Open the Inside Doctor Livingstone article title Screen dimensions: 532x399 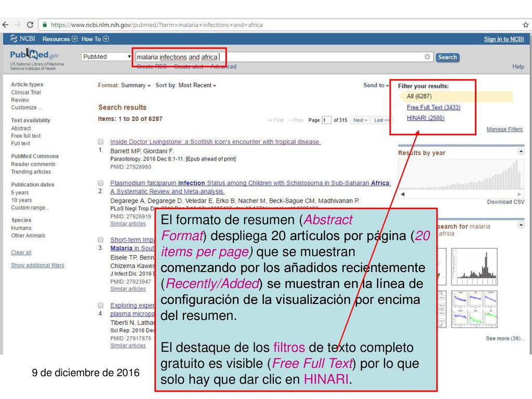[x=216, y=142]
